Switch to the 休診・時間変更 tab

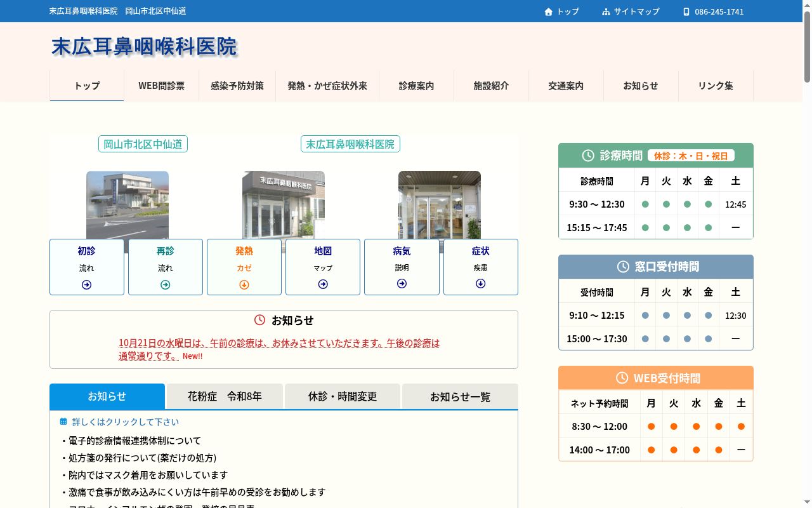coord(343,396)
